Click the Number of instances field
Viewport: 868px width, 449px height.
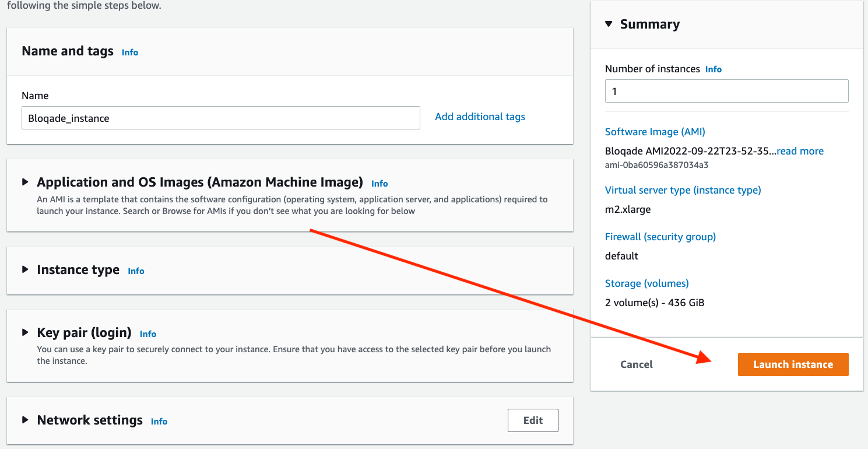pyautogui.click(x=726, y=92)
